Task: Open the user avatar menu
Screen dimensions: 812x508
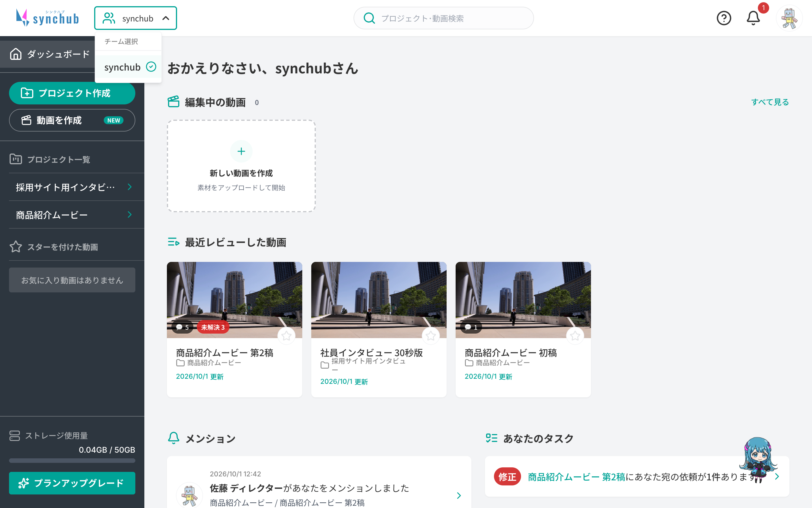Action: [789, 18]
